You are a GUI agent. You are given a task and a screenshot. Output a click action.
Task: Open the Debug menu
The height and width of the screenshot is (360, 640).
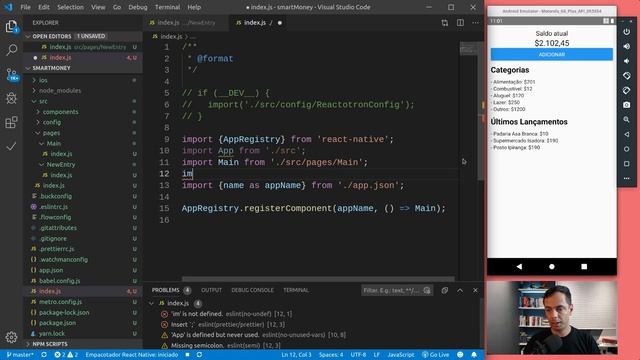138,7
